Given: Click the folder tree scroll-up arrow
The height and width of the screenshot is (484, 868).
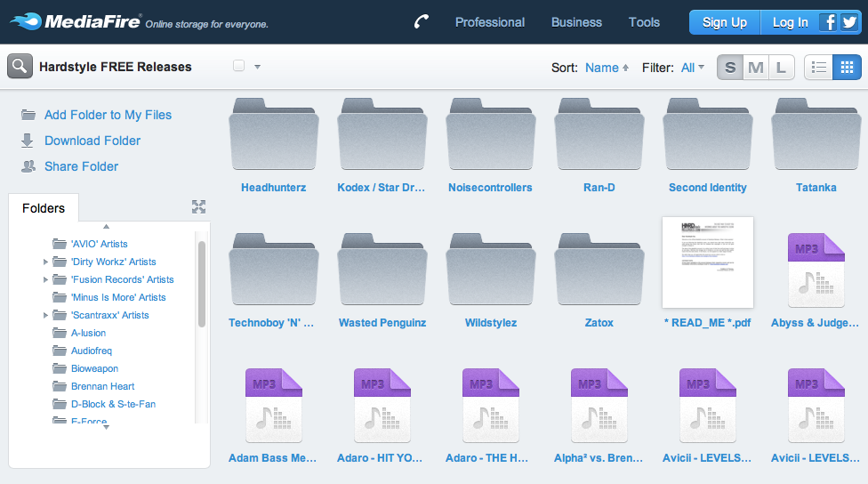Looking at the screenshot, I should click(107, 226).
